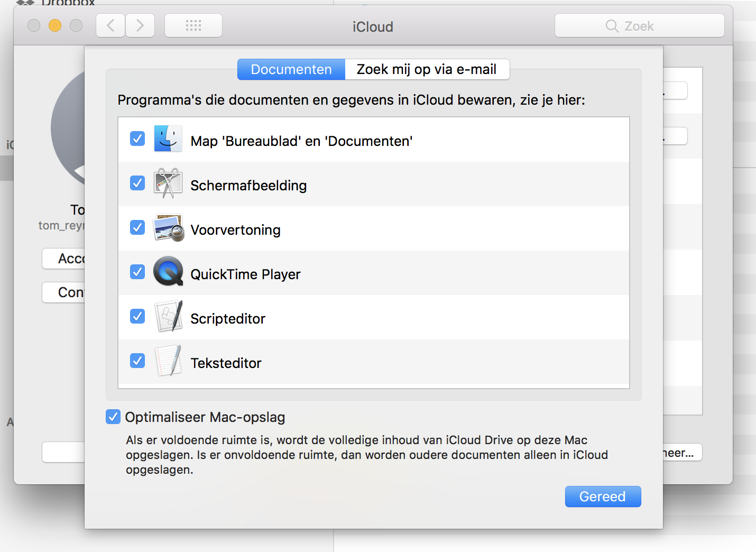Image resolution: width=756 pixels, height=552 pixels.
Task: Toggle the Optimaliseer Mac-opslag checkbox
Action: 113,417
